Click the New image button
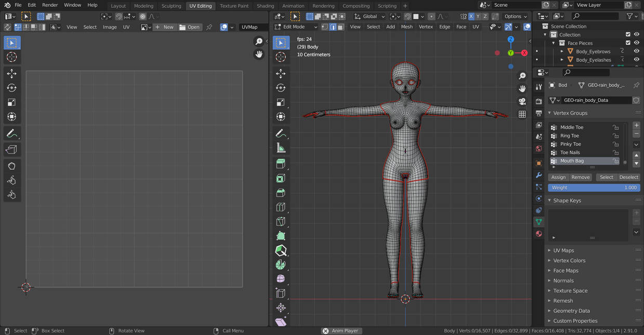The height and width of the screenshot is (335, 644). click(x=164, y=27)
